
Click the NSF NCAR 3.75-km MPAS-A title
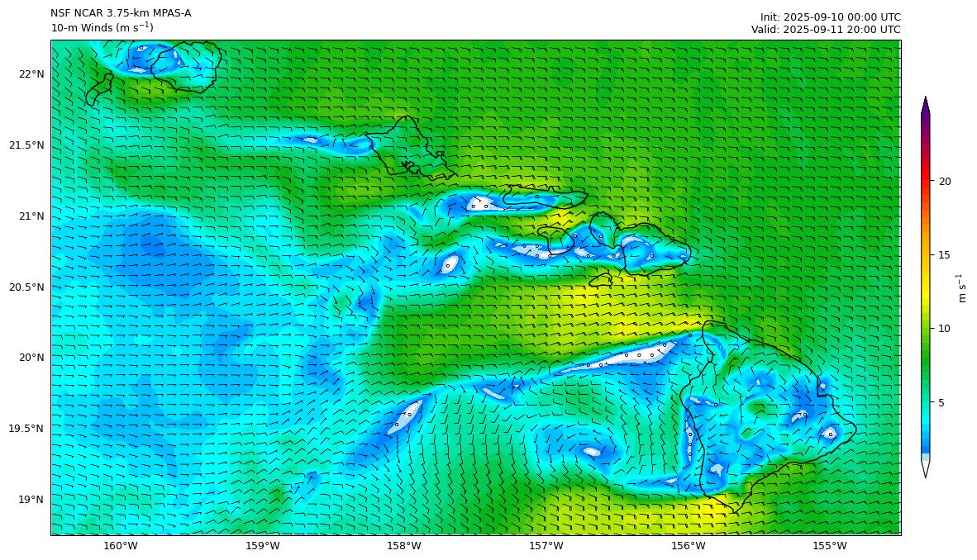coord(121,13)
